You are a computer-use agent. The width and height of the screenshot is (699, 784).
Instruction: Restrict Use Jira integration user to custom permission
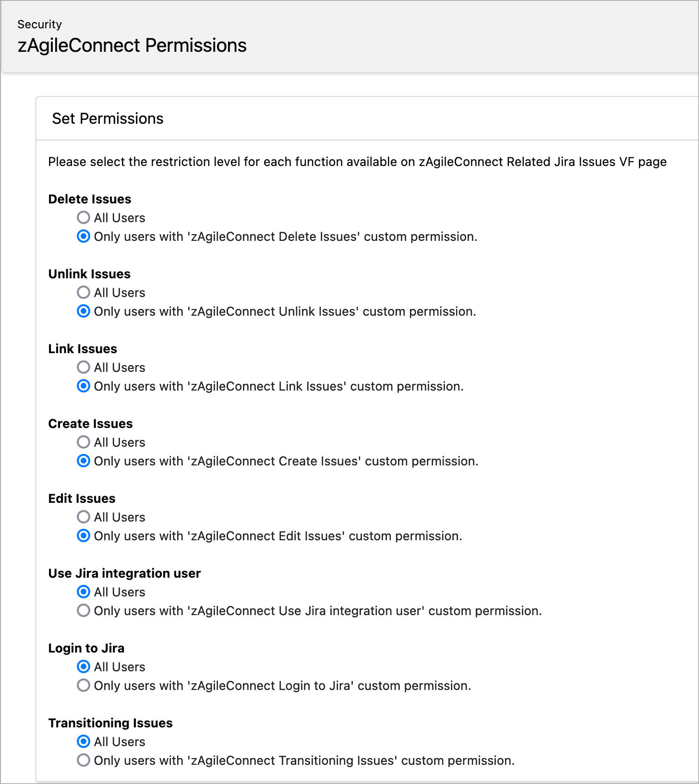click(84, 611)
